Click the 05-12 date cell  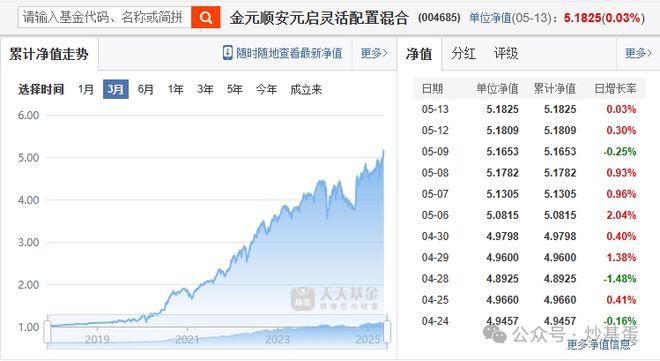435,130
